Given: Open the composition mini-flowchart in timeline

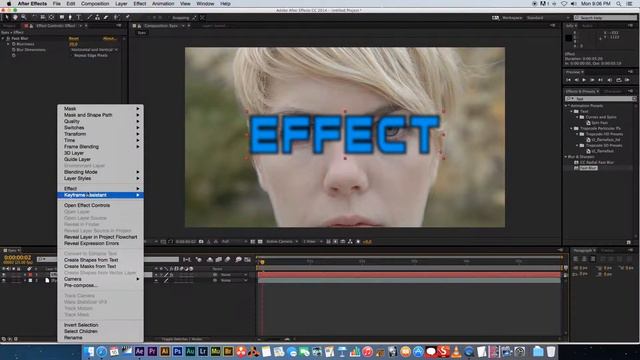Looking at the screenshot, I should (187, 259).
